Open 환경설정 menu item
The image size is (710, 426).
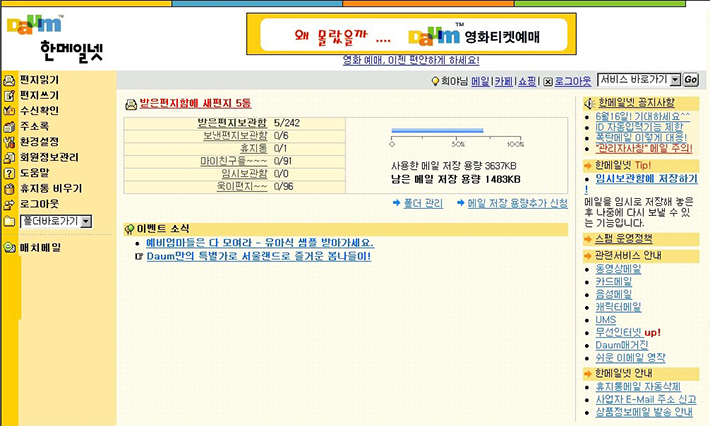pyautogui.click(x=39, y=142)
